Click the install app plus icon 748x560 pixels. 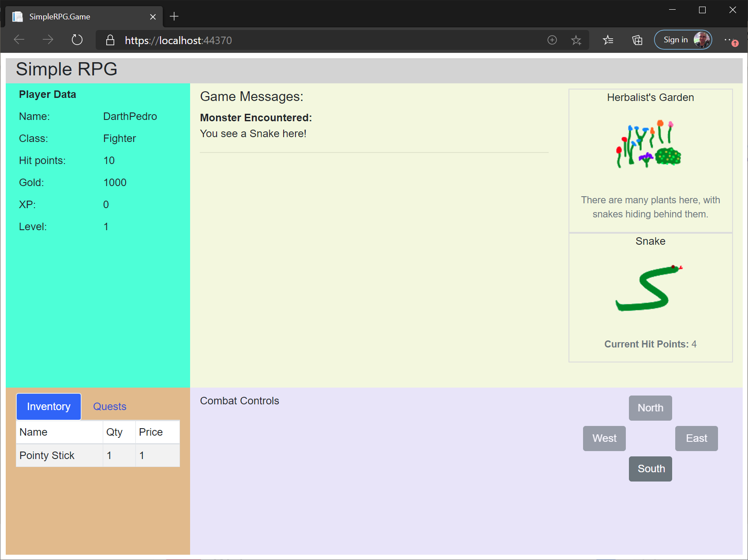tap(552, 40)
